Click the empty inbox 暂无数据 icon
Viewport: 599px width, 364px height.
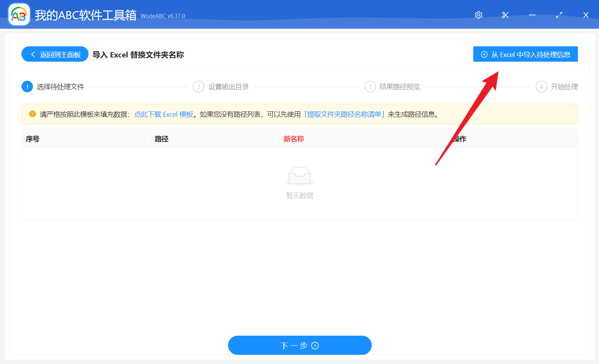tap(300, 176)
